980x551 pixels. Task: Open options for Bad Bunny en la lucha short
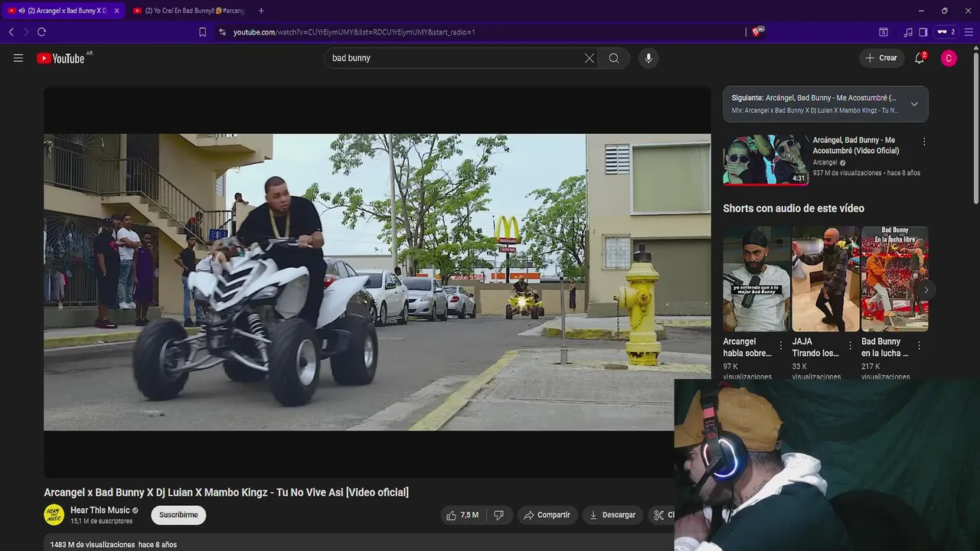(919, 346)
